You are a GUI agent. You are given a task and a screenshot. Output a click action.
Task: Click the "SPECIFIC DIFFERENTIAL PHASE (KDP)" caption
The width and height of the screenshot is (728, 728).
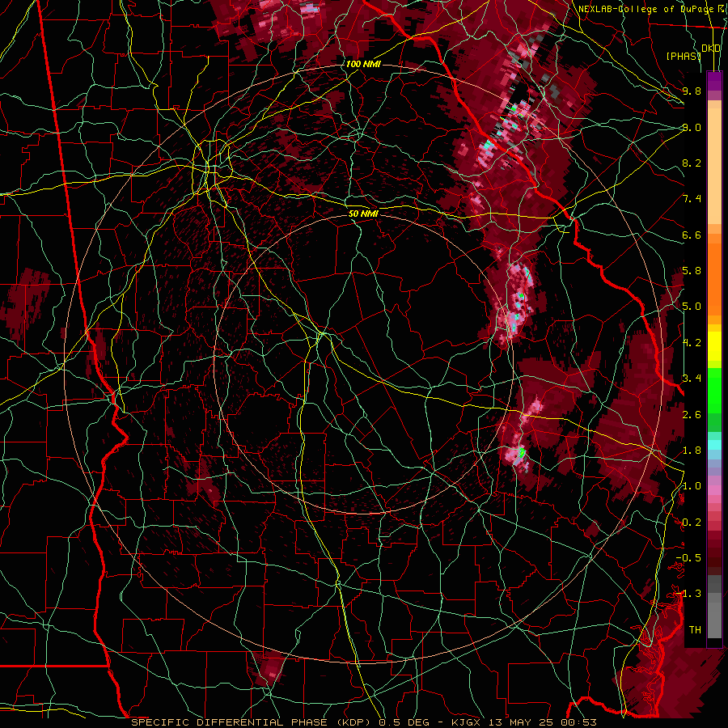253,722
